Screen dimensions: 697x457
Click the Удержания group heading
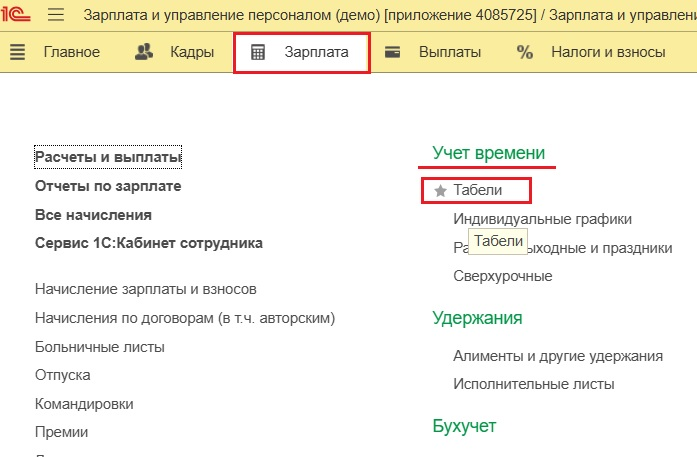click(x=477, y=318)
